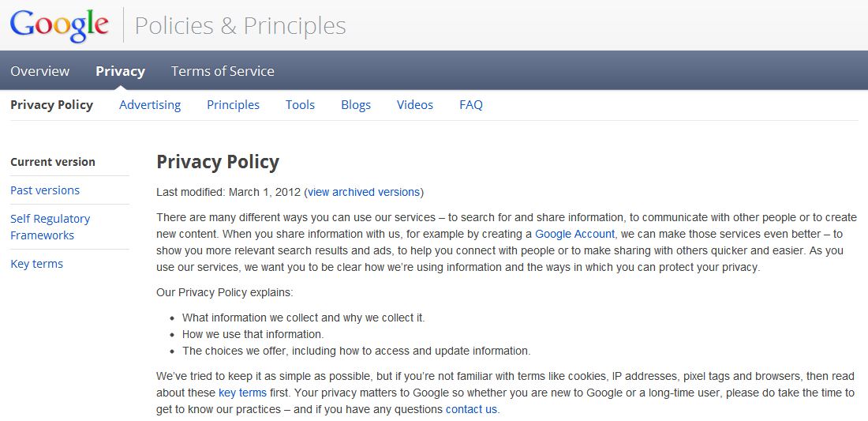Select the Privacy tab
This screenshot has height=421, width=868.
coord(120,71)
